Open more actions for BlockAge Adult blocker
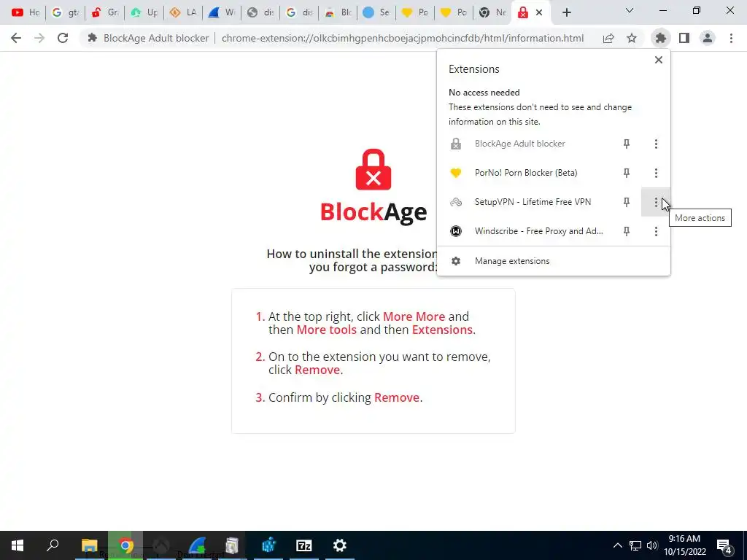747x560 pixels. point(656,144)
